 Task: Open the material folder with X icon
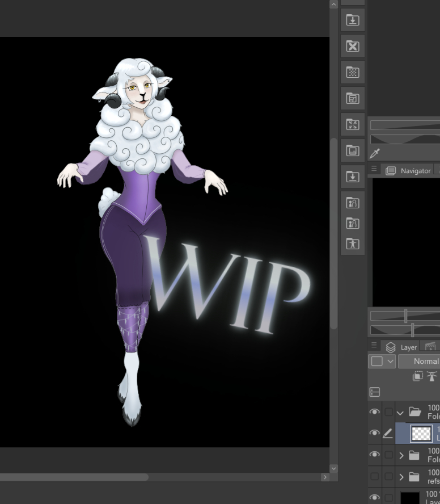(x=353, y=46)
